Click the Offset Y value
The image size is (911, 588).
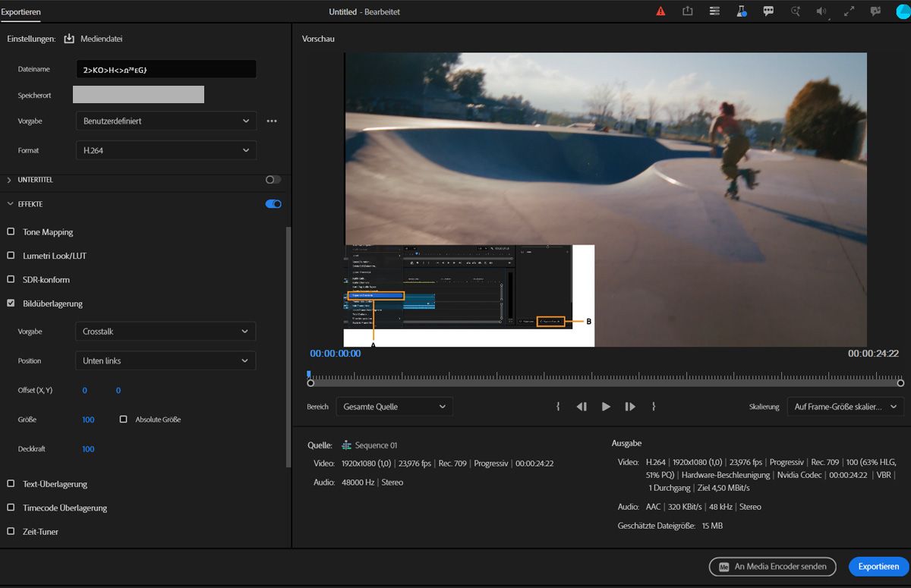[x=118, y=390]
